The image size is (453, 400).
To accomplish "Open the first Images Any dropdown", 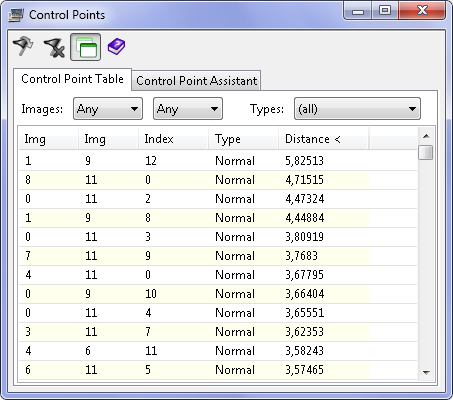I will (108, 109).
